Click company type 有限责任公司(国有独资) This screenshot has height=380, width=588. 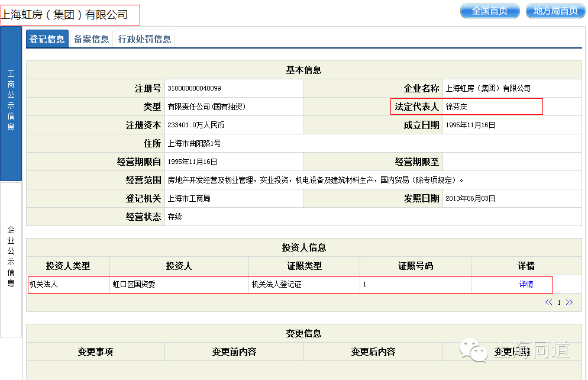[x=206, y=107]
